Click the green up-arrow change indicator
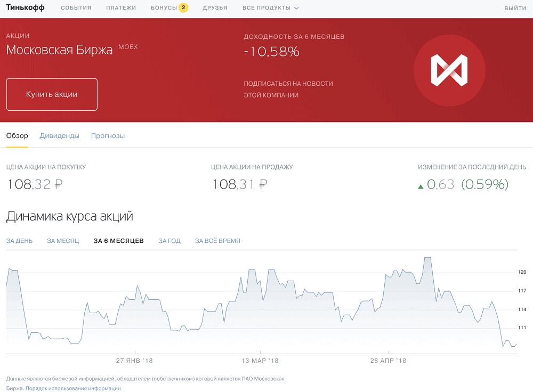 coord(421,186)
